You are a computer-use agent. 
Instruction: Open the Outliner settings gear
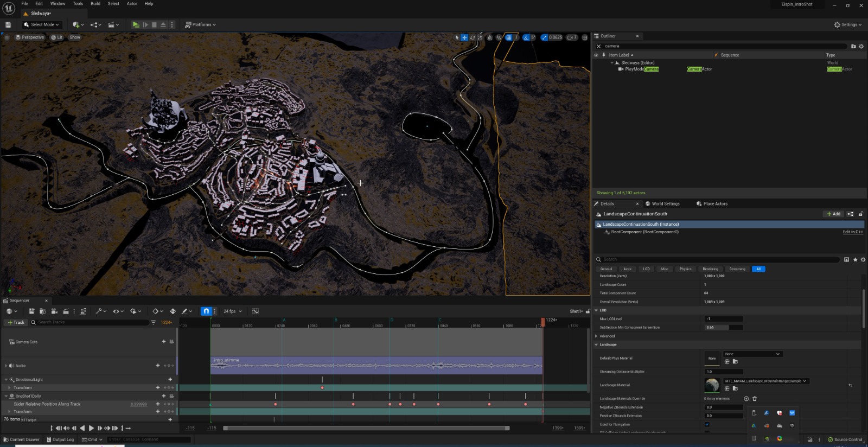click(861, 46)
